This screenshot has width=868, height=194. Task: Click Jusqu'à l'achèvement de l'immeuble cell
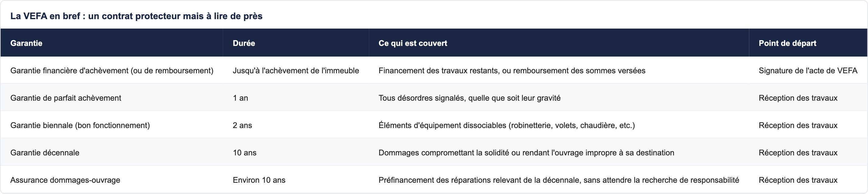[x=296, y=70]
